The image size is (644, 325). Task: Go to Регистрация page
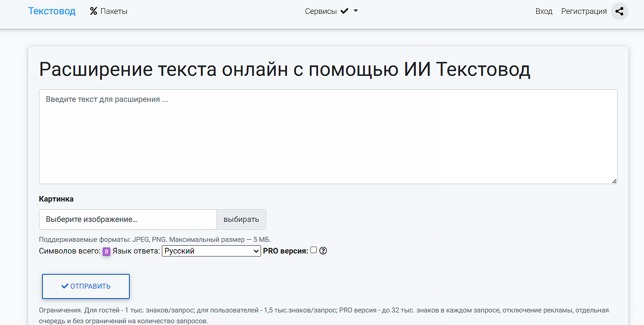point(583,11)
